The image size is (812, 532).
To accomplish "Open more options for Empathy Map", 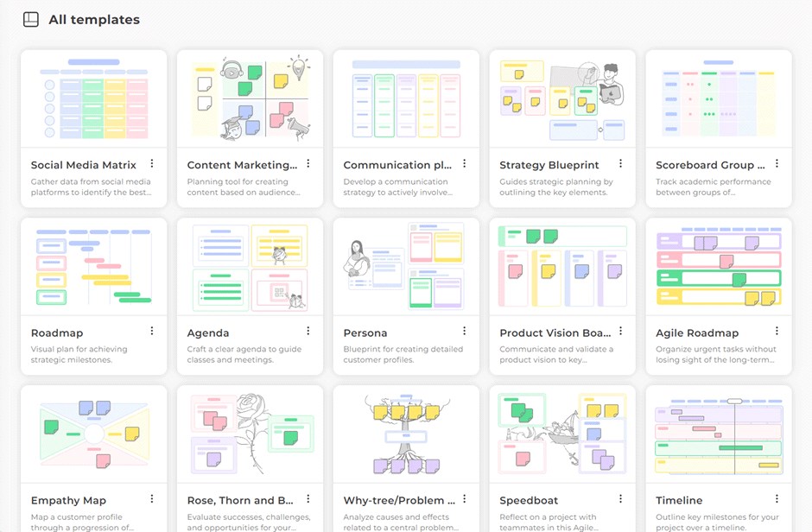I will (x=152, y=498).
